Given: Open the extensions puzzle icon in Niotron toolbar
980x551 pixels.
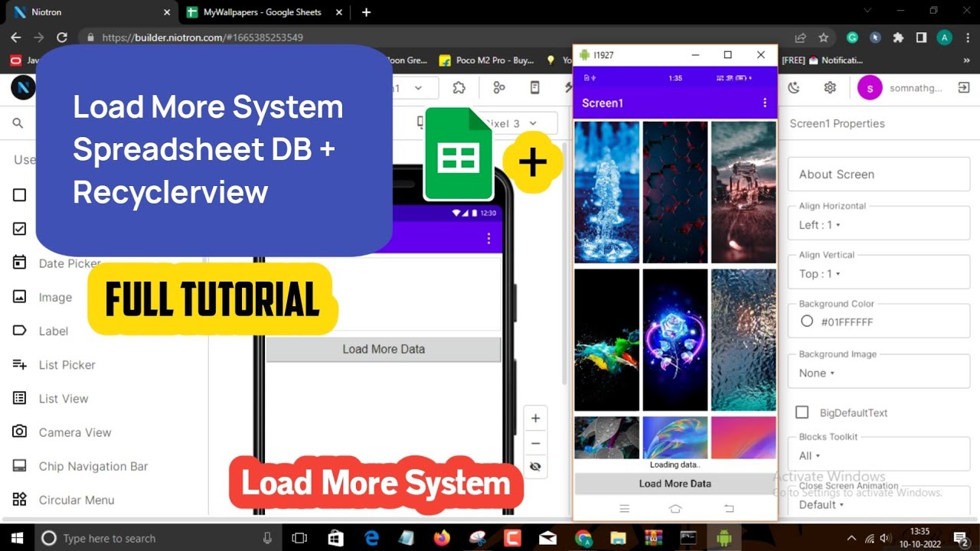Looking at the screenshot, I should 459,88.
